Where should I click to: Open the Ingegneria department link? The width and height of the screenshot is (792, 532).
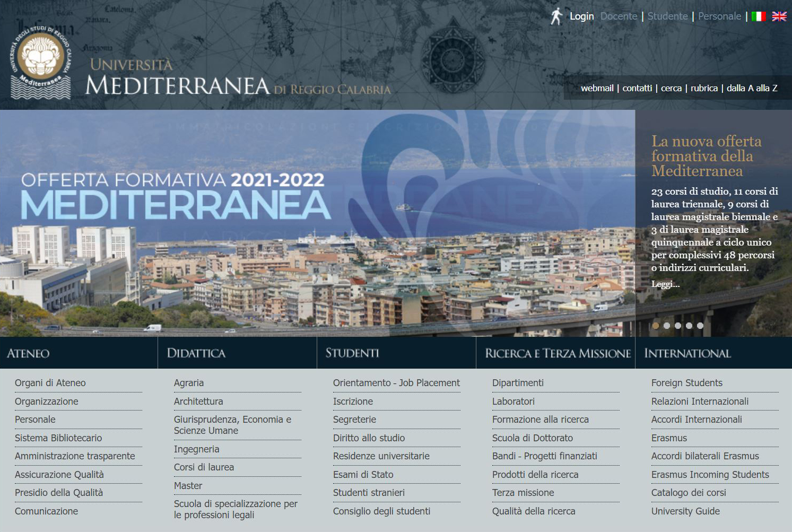(x=196, y=449)
